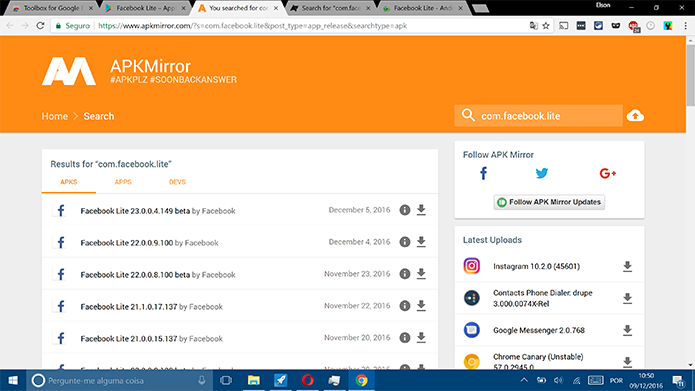Select the DEVS results tab

click(x=177, y=182)
